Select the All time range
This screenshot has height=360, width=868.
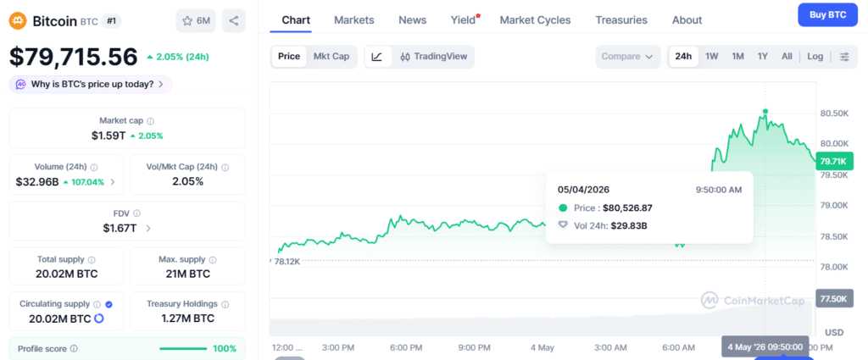pyautogui.click(x=787, y=57)
